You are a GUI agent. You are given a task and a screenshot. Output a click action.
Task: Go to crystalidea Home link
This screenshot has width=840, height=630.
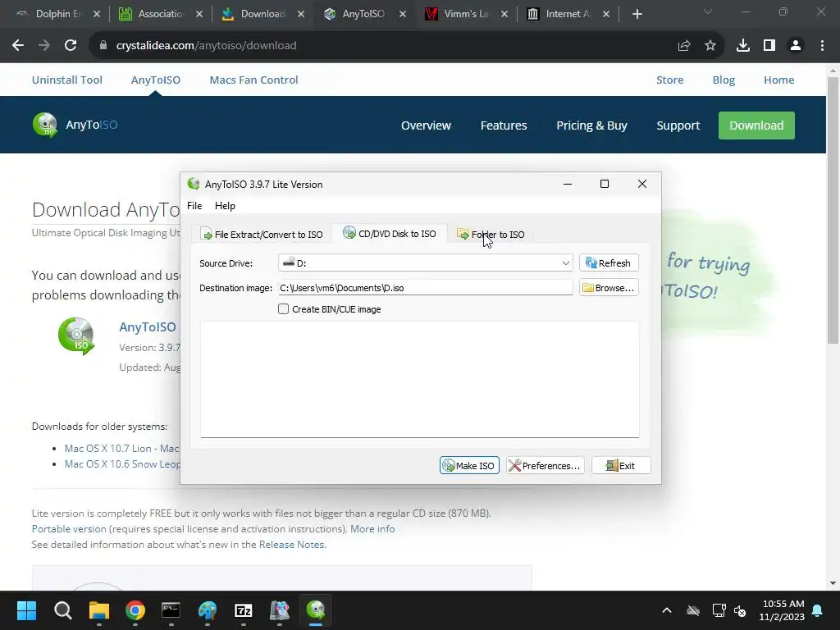(x=779, y=80)
